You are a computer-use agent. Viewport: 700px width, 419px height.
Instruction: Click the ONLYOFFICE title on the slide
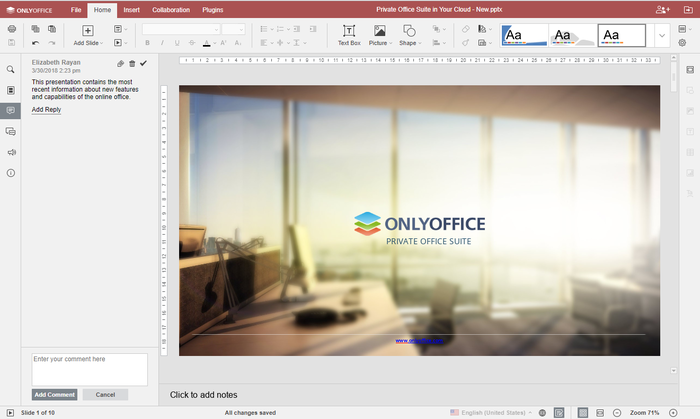pyautogui.click(x=435, y=224)
